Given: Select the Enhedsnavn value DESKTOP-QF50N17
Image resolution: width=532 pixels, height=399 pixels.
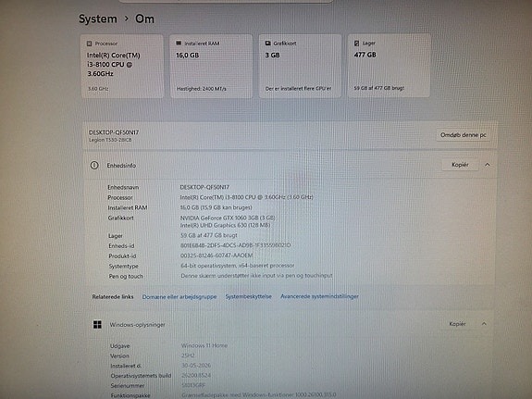Looking at the screenshot, I should pyautogui.click(x=204, y=187).
